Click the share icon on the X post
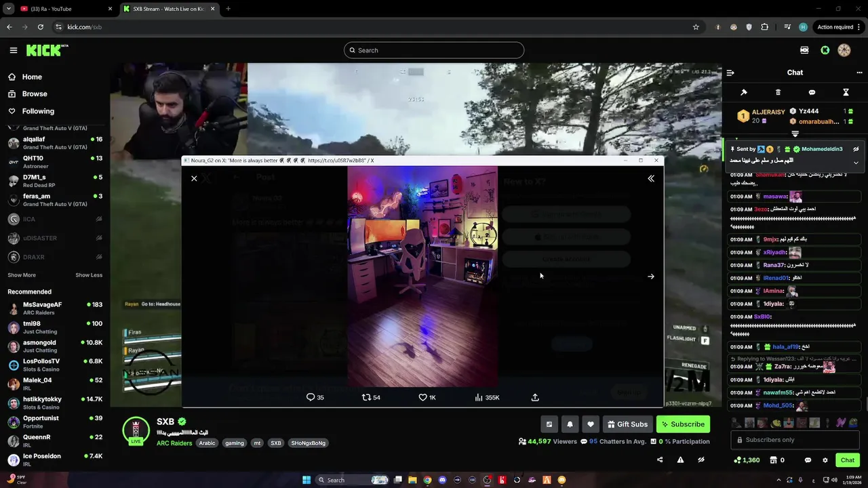This screenshot has width=868, height=488. pos(535,397)
